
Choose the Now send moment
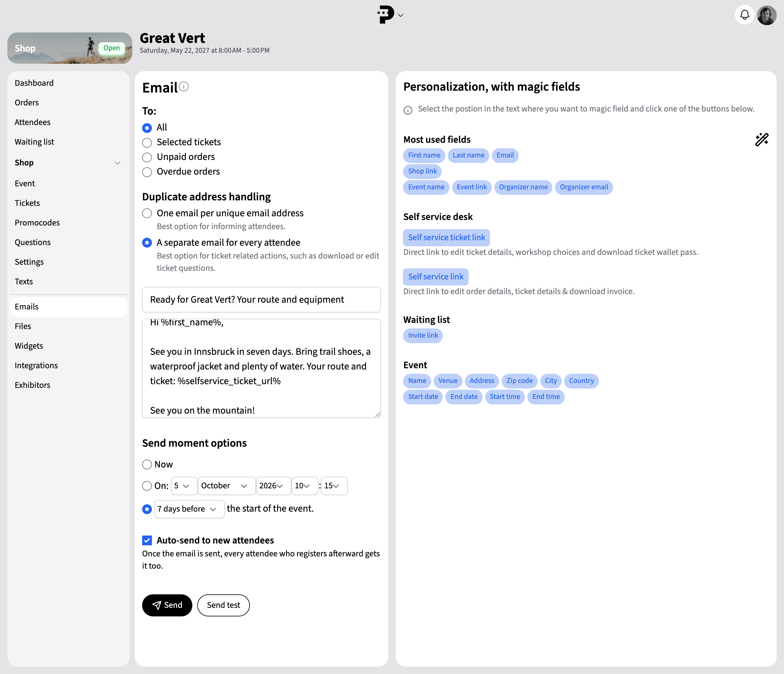tap(147, 464)
